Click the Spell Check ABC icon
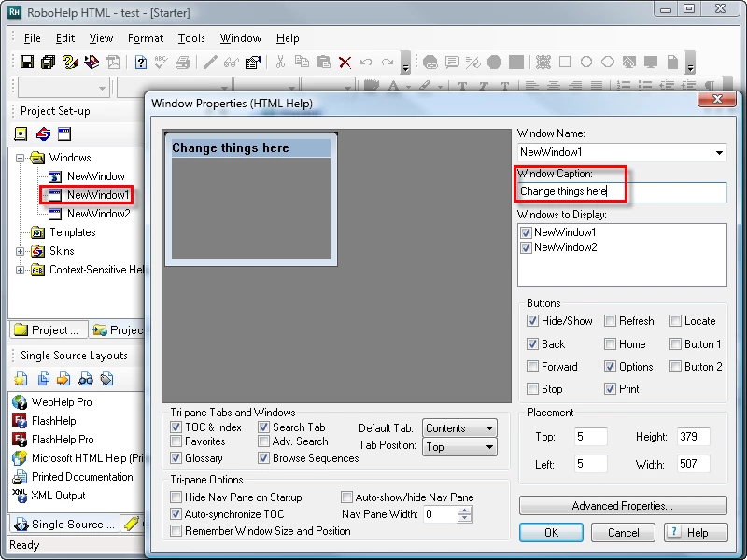Image resolution: width=747 pixels, height=560 pixels. tap(161, 62)
